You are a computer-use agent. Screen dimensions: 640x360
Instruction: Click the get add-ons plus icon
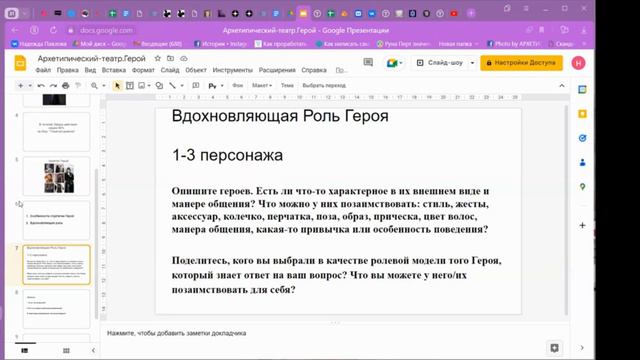(x=582, y=225)
